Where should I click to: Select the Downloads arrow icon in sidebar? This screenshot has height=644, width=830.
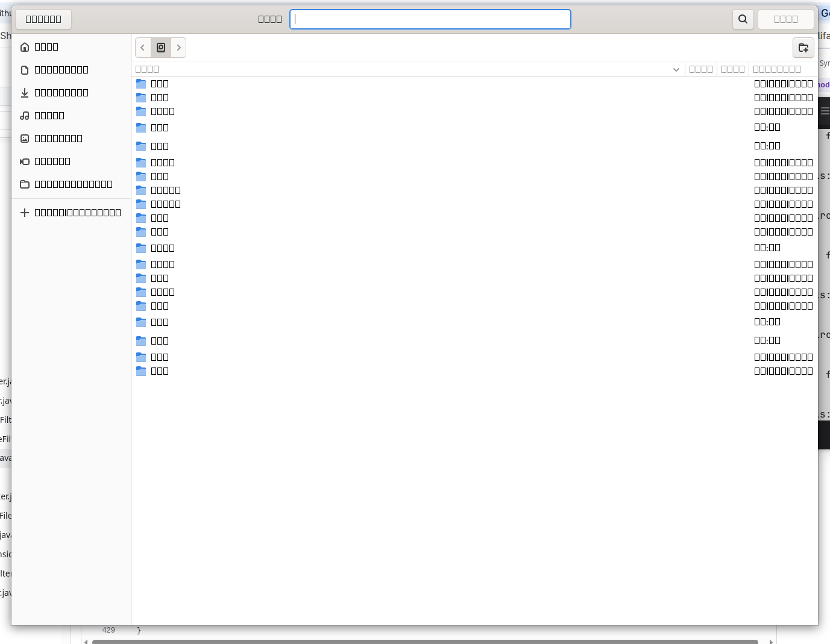[x=25, y=93]
